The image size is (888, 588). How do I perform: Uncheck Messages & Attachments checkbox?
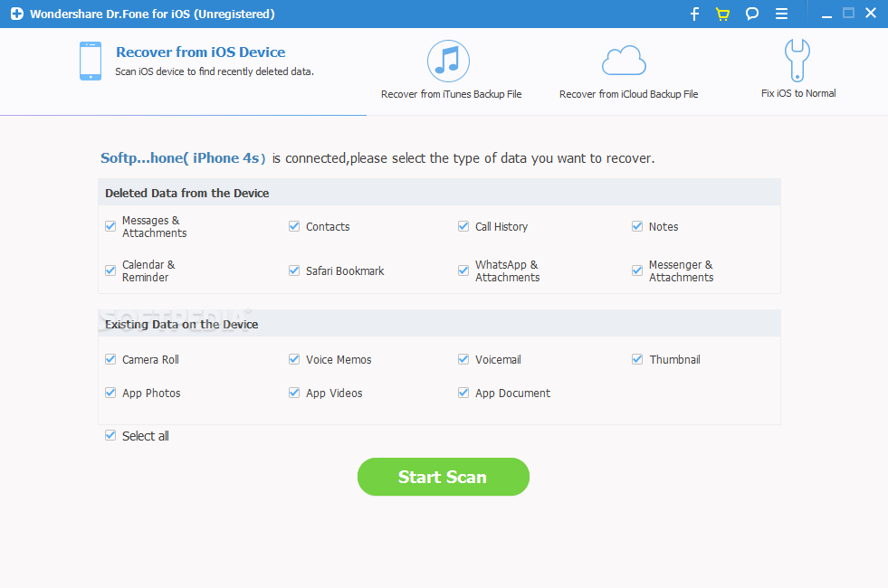pos(110,226)
